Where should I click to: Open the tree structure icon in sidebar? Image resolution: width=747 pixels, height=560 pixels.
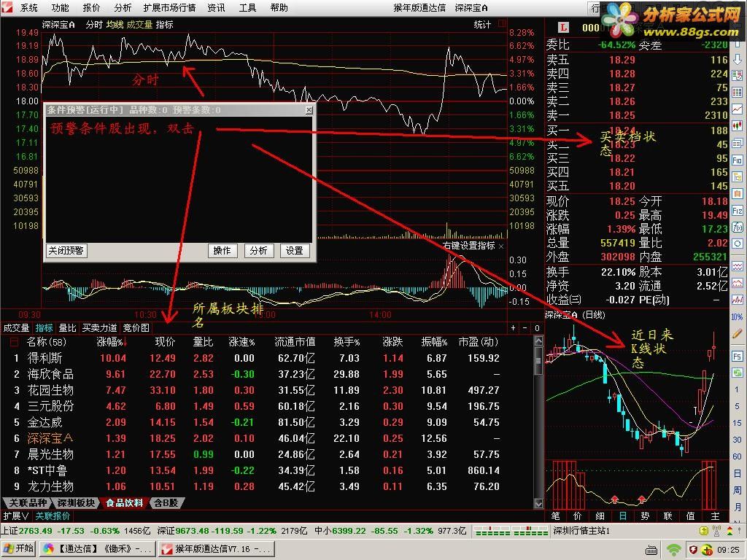(x=737, y=176)
